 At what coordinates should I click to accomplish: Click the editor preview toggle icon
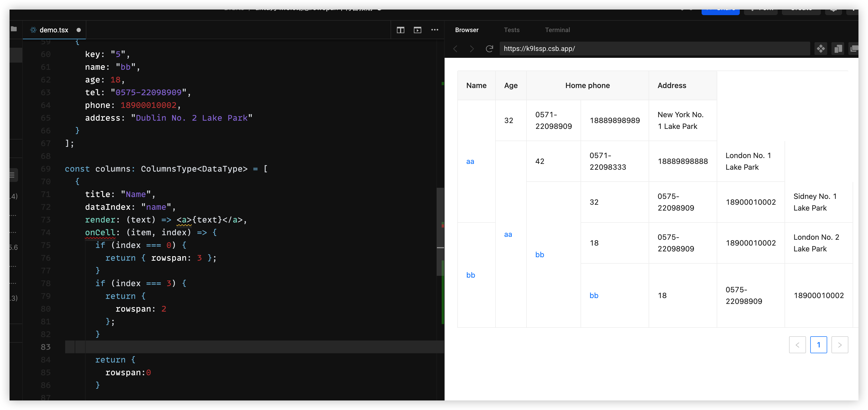click(418, 30)
